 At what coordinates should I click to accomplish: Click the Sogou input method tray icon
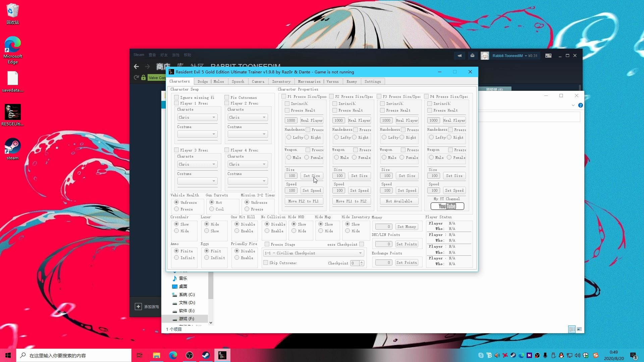point(596,355)
